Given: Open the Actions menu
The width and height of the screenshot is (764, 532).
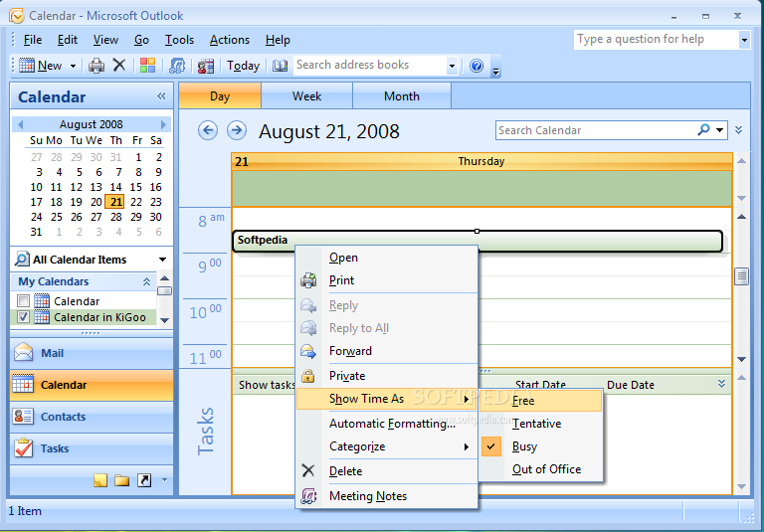Looking at the screenshot, I should click(x=230, y=40).
